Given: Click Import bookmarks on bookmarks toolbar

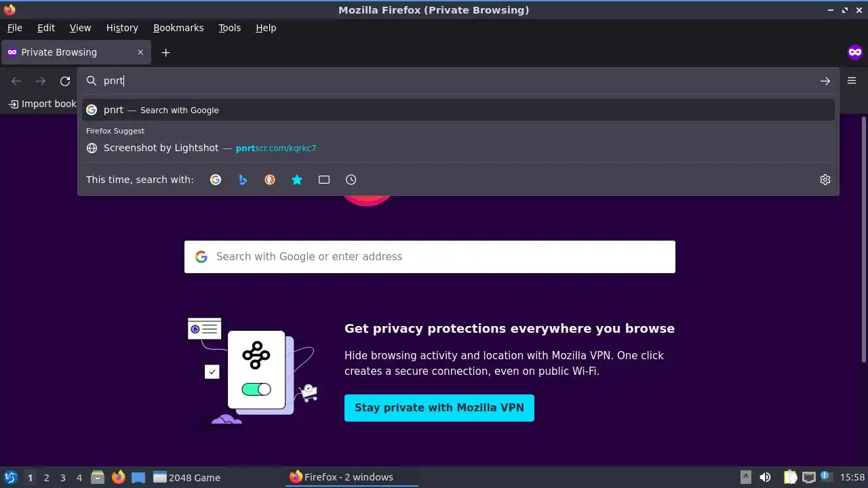Looking at the screenshot, I should coord(42,104).
